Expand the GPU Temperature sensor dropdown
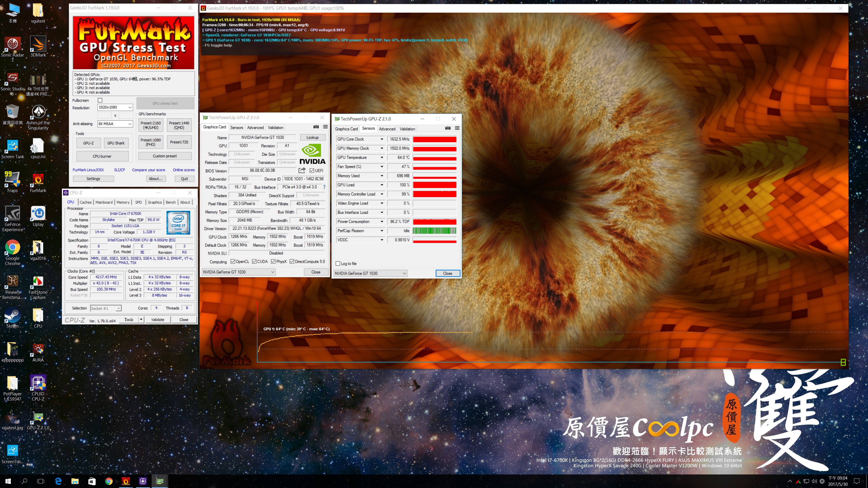 (x=382, y=157)
